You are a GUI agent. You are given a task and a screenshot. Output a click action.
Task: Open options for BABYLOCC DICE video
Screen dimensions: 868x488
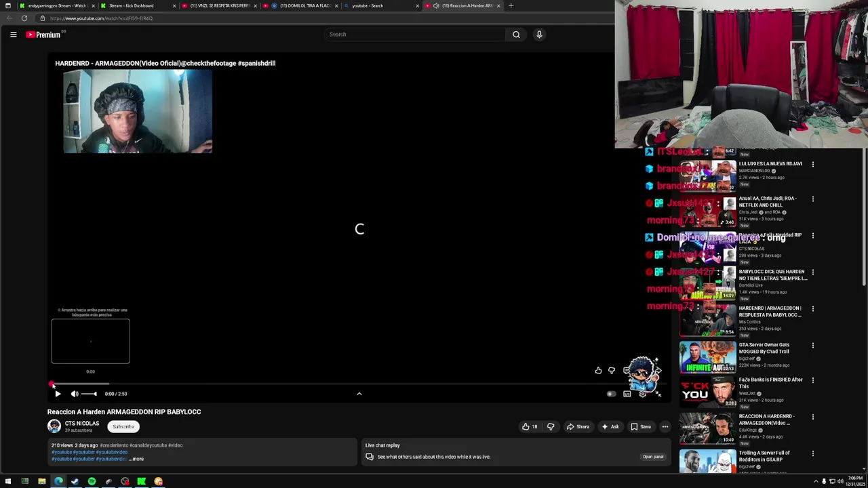pos(813,272)
